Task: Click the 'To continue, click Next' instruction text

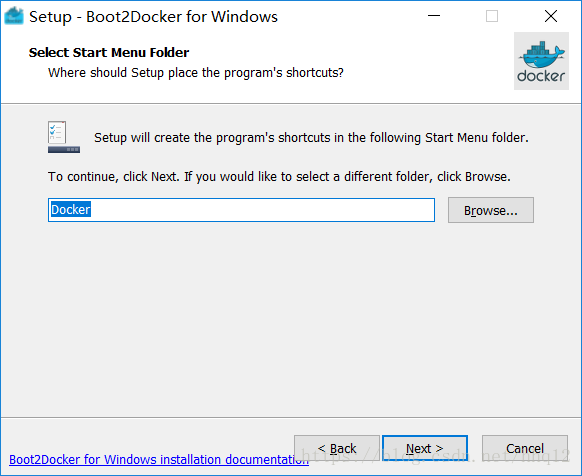Action: coord(279,176)
